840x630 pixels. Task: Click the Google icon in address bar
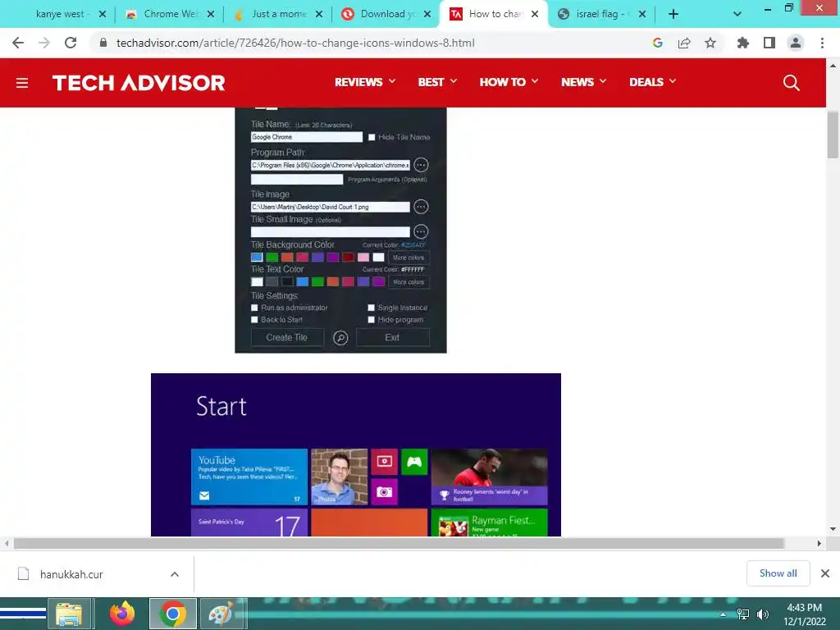point(658,43)
